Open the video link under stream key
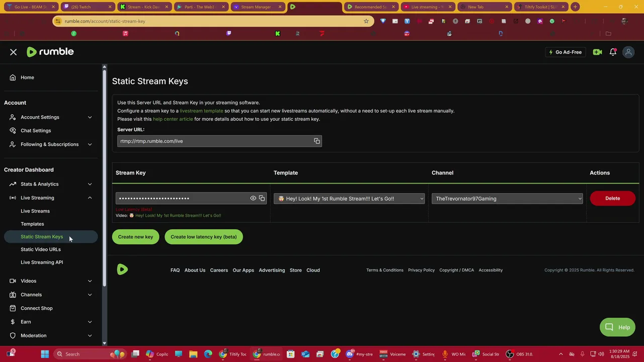Screen dimensions: 644x362 (x=178, y=216)
